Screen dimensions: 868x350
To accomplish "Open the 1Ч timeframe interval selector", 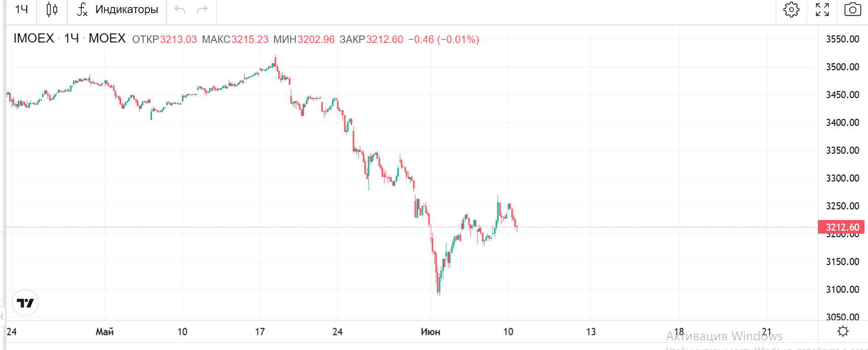I will click(x=21, y=10).
